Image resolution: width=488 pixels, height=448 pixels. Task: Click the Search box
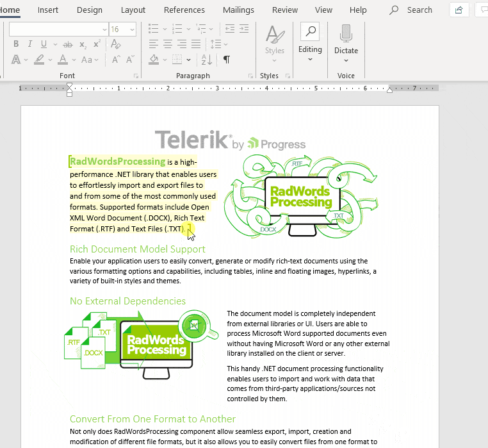point(411,10)
